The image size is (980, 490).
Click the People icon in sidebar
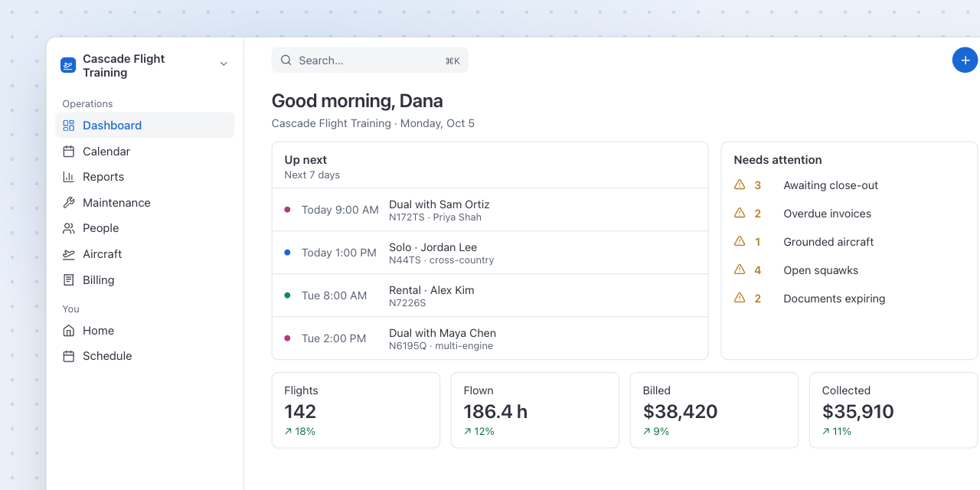69,228
